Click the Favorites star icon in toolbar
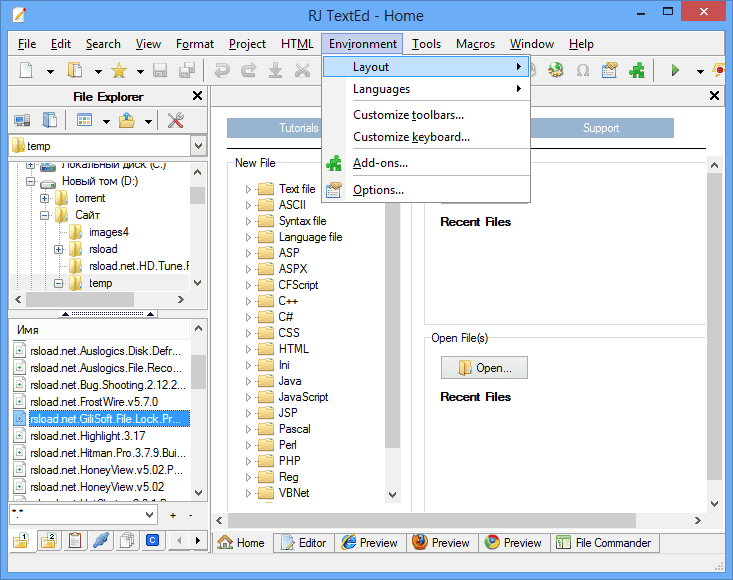This screenshot has height=580, width=733. [x=119, y=71]
